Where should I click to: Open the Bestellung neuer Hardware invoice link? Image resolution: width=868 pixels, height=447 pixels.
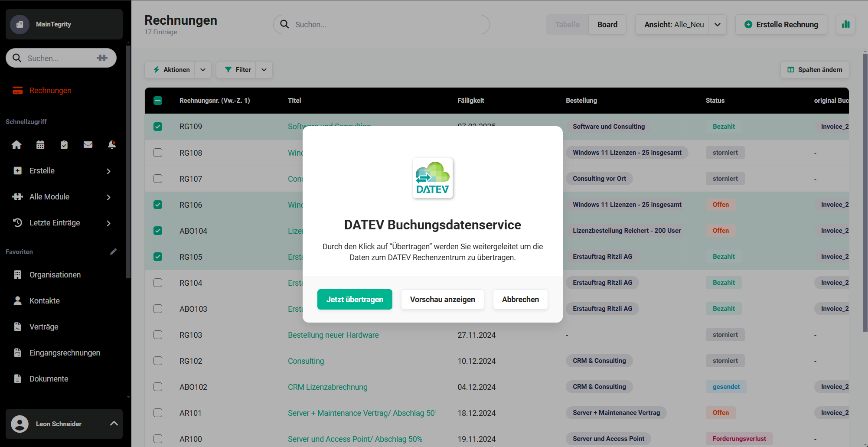coord(333,335)
